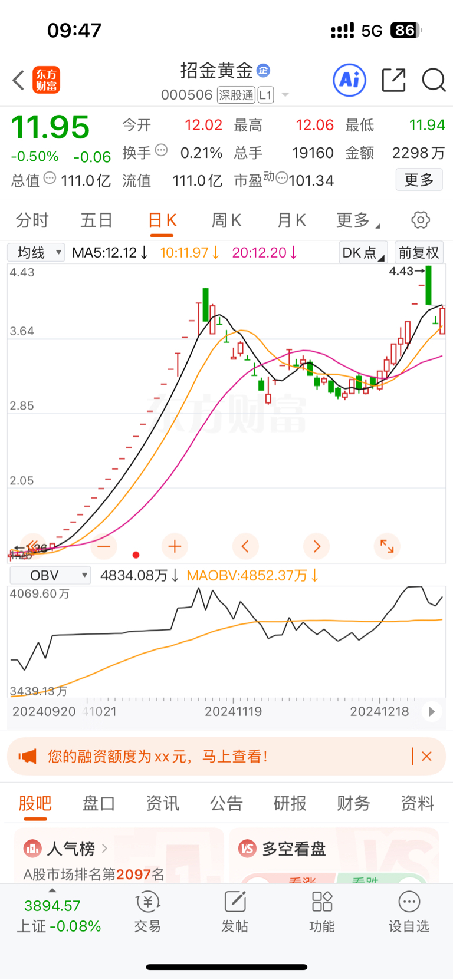453x980 pixels.
Task: Tap the timeline play arrow button
Action: pos(432,711)
